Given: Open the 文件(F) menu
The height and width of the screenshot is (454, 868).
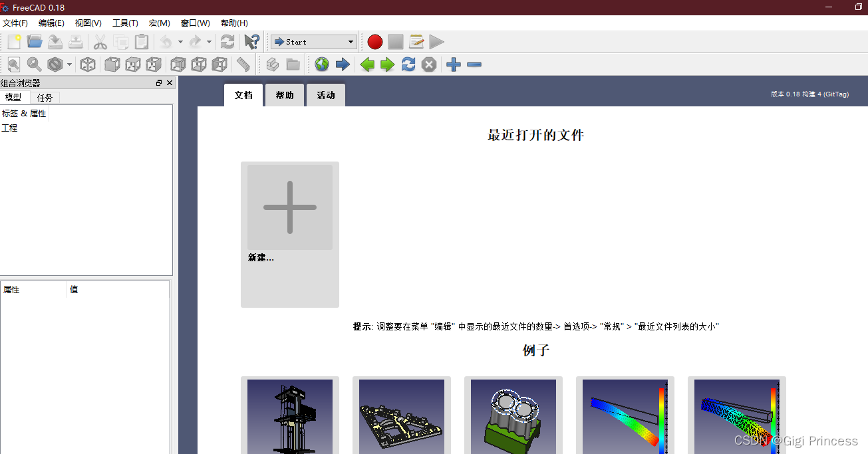Looking at the screenshot, I should 15,23.
